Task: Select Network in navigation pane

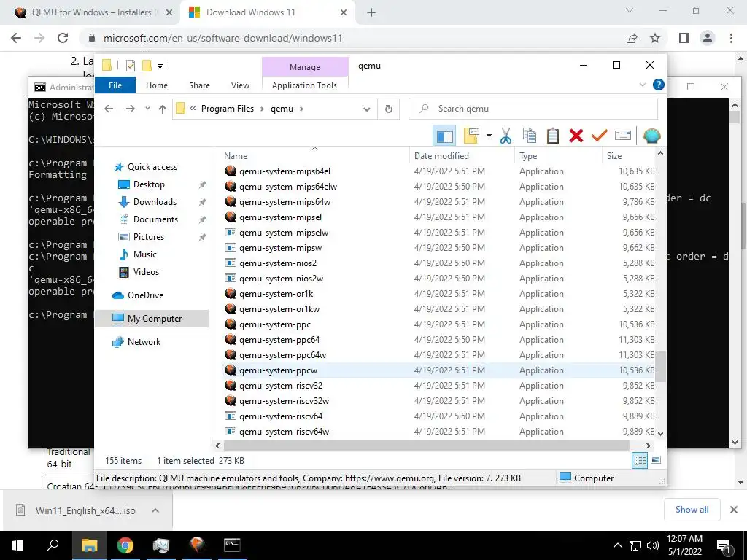Action: click(144, 342)
